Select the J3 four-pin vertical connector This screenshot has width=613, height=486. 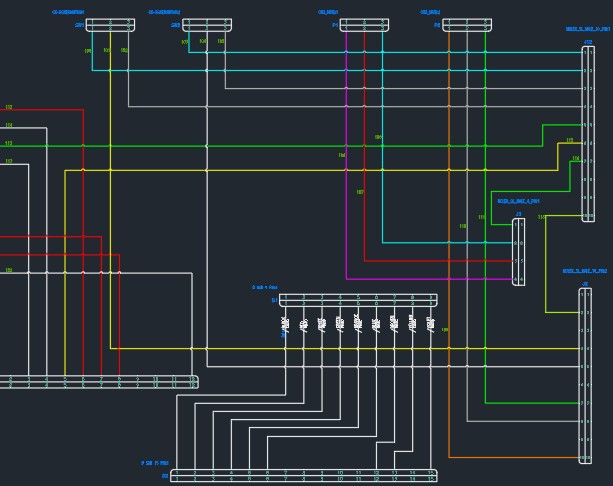click(x=518, y=252)
